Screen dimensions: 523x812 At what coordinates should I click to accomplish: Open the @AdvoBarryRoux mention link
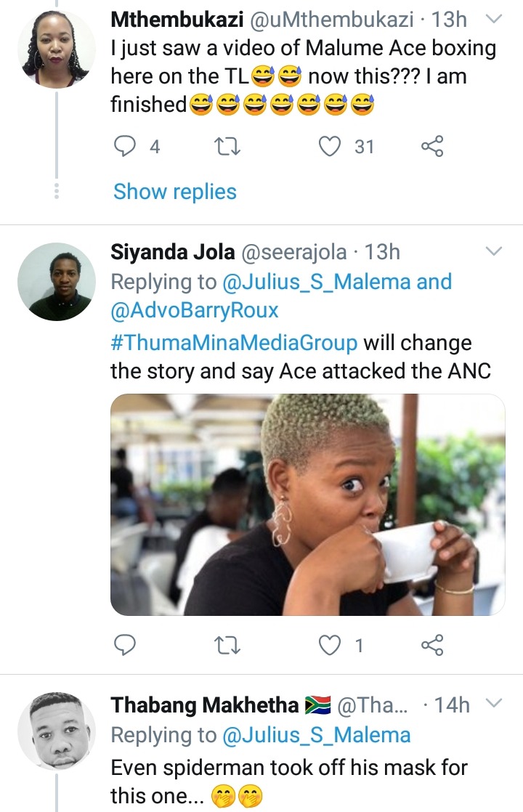(x=195, y=310)
